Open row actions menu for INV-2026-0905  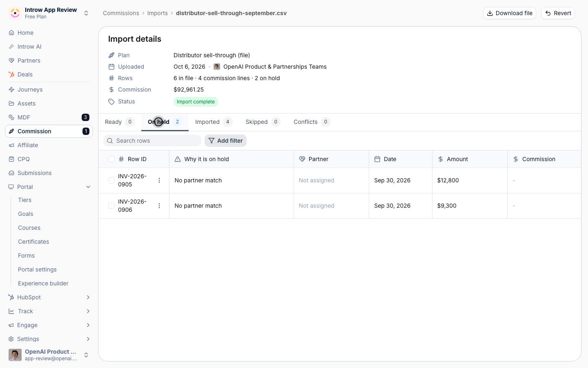click(x=159, y=180)
